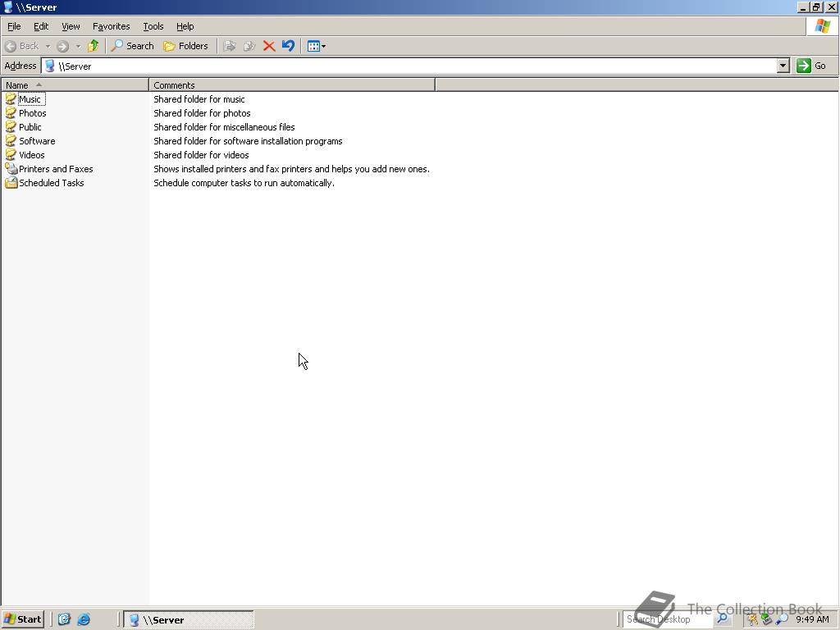The image size is (840, 630).
Task: Open the View menu
Action: [71, 26]
